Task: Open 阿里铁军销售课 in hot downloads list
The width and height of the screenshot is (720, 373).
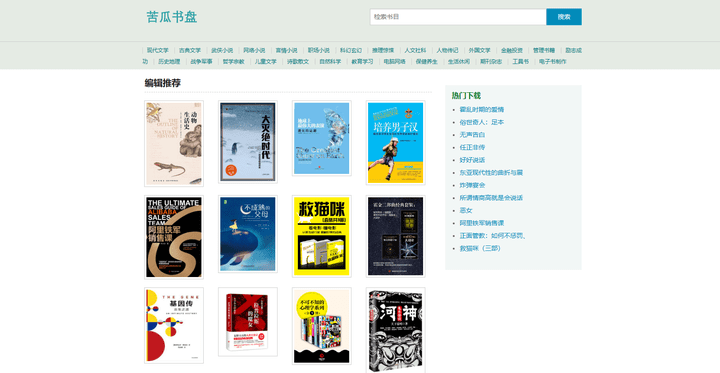Action: [482, 223]
